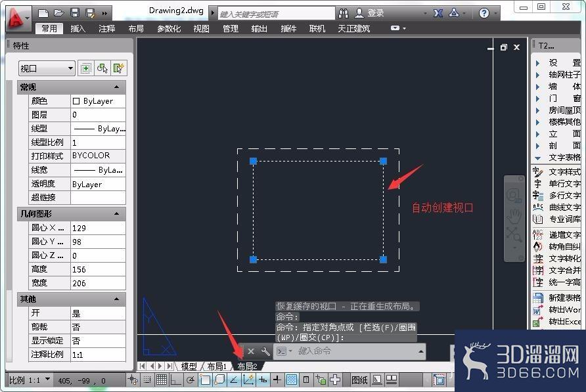Image resolution: width=586 pixels, height=392 pixels.
Task: Select 多行文字 tool in side panel
Action: coord(556,196)
